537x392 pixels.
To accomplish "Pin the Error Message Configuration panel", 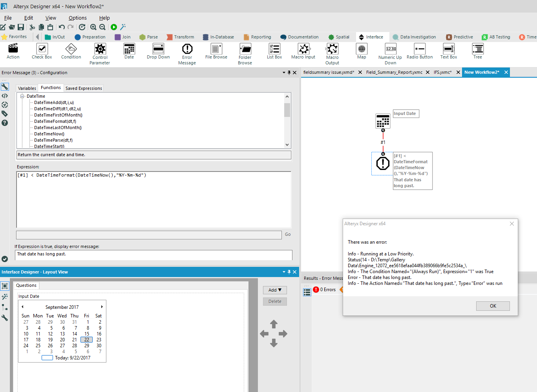I will [289, 72].
